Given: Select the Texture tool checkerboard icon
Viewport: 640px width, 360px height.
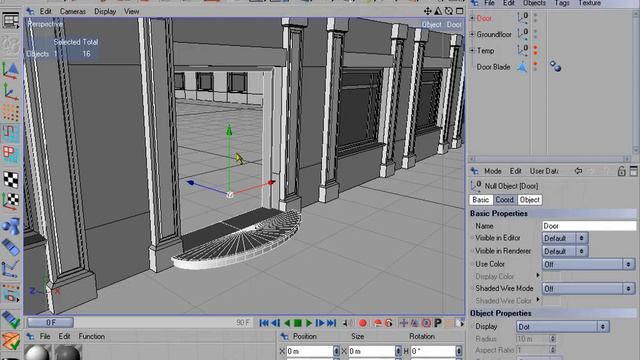Looking at the screenshot, I should click(11, 179).
